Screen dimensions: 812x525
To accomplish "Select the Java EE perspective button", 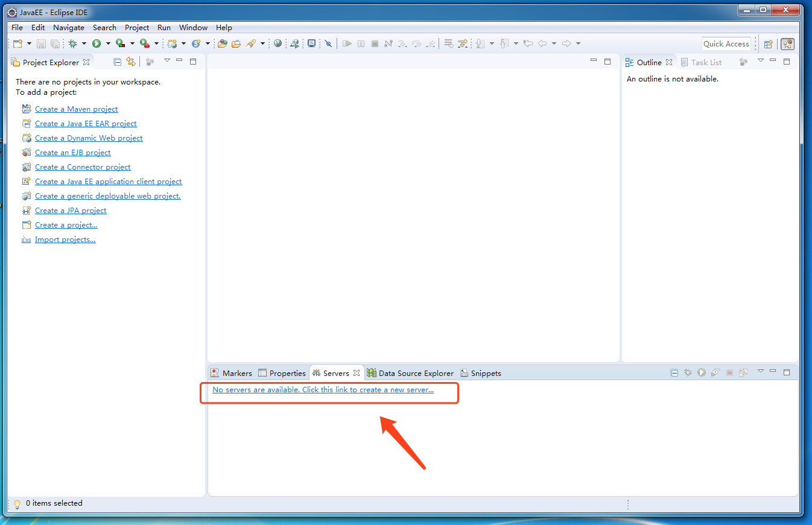I will pos(787,44).
